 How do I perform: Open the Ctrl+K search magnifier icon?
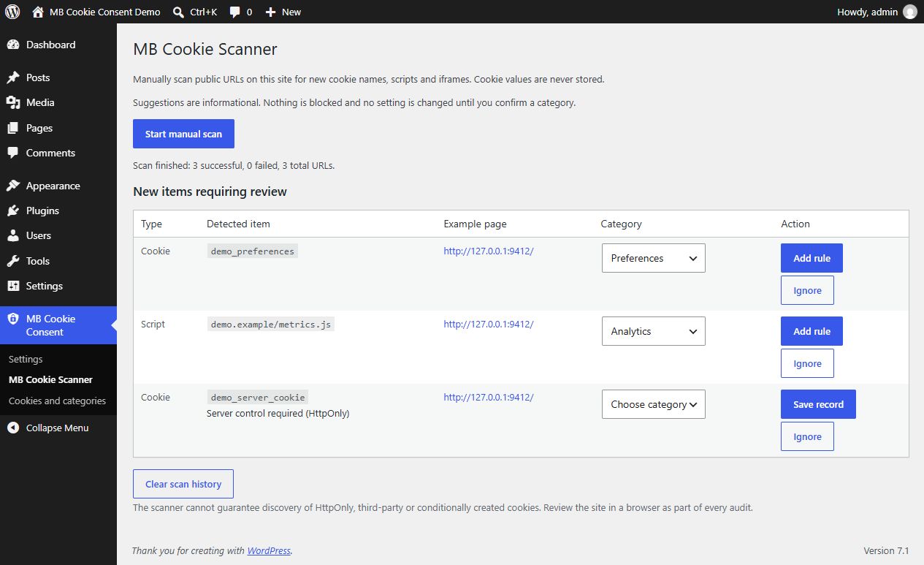(178, 12)
